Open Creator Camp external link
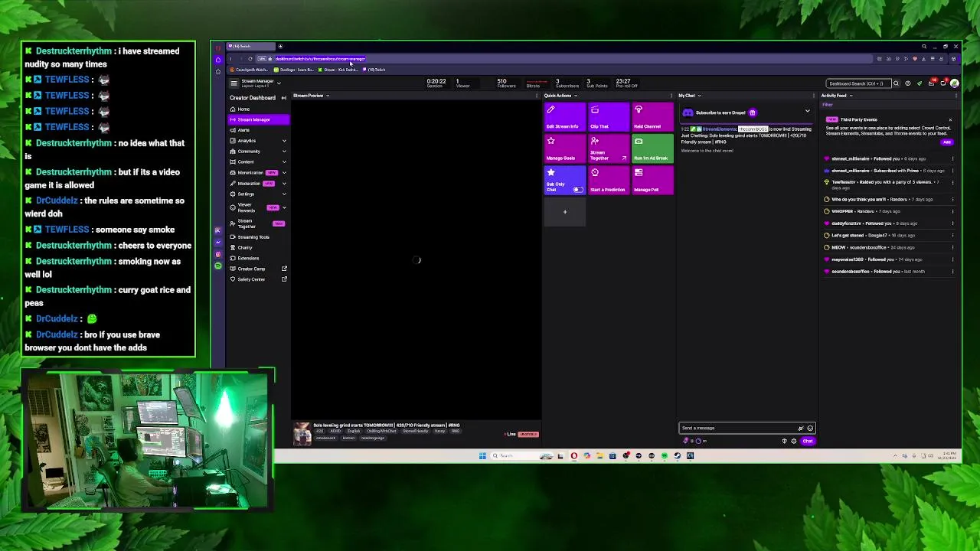This screenshot has width=980, height=551. click(258, 269)
